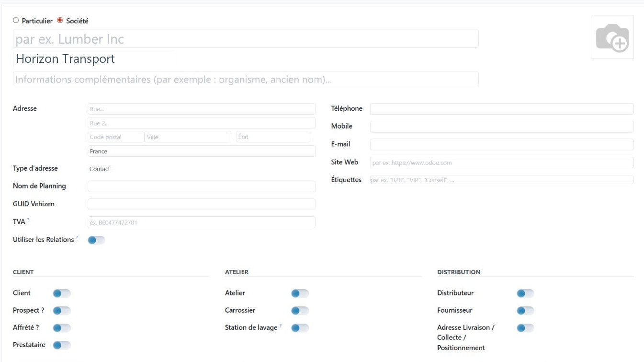Click the Mobile input field

pyautogui.click(x=502, y=127)
